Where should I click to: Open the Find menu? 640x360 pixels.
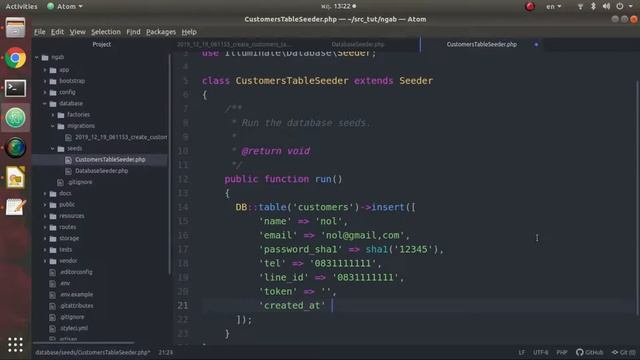pyautogui.click(x=133, y=32)
